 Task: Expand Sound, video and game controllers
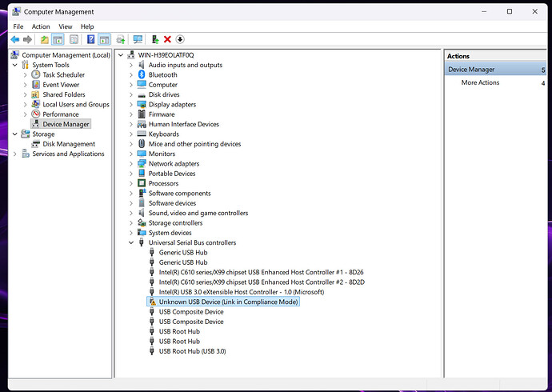[131, 213]
